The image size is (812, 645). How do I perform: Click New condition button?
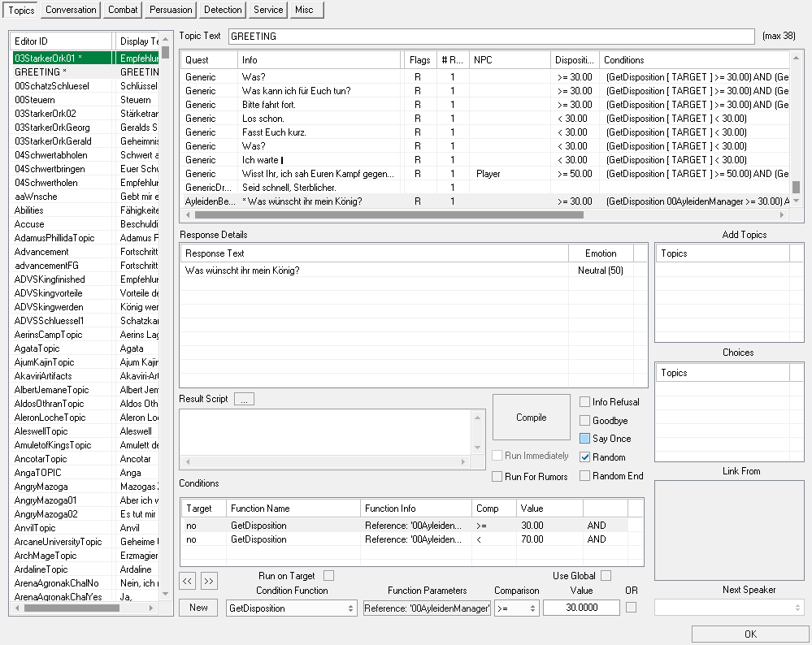(x=198, y=608)
